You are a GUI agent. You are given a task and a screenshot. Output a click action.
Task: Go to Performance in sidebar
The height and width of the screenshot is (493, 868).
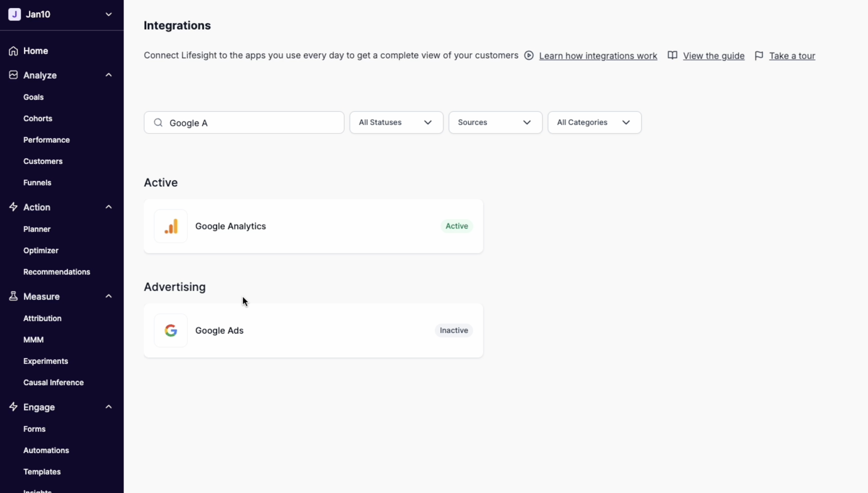[x=46, y=140]
